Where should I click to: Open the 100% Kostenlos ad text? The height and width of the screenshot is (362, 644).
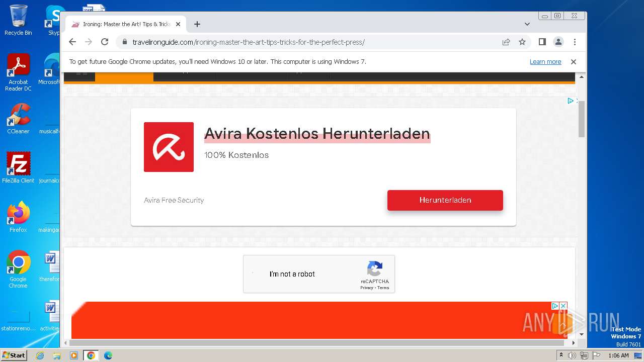(236, 155)
